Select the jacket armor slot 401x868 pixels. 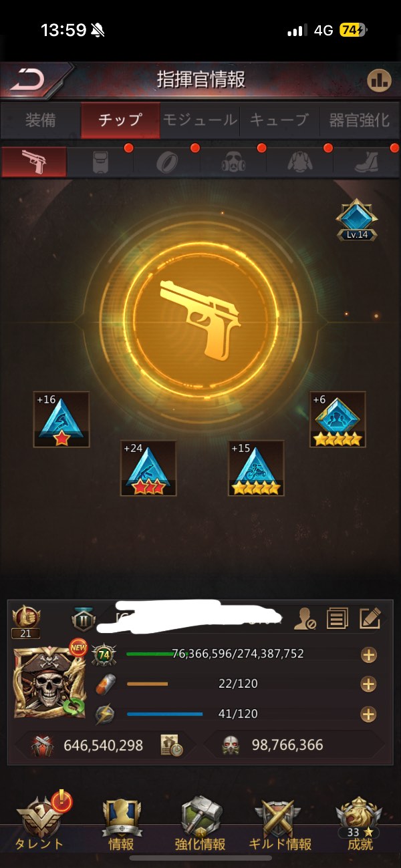[x=299, y=162]
